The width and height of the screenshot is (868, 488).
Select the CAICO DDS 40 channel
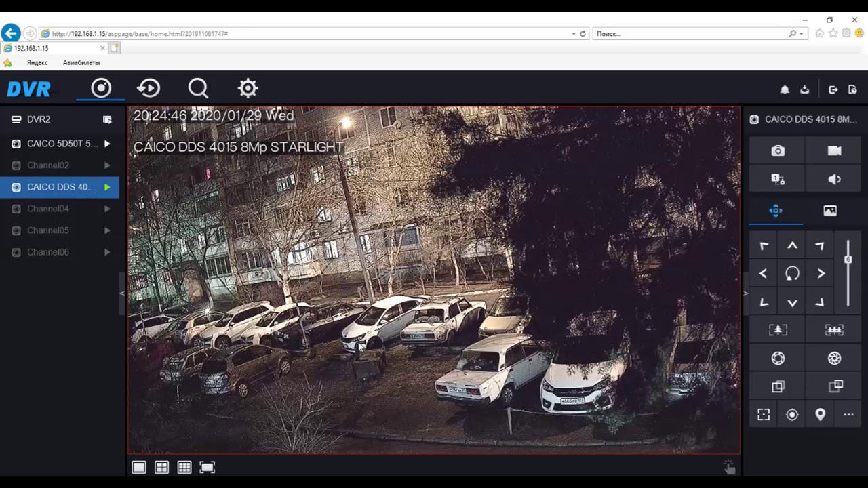61,187
